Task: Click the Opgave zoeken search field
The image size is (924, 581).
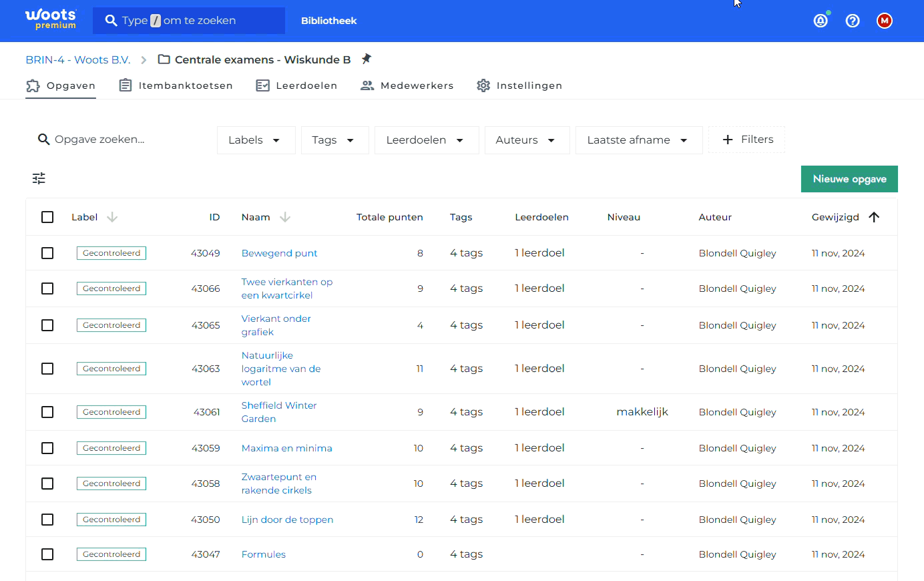Action: tap(120, 140)
